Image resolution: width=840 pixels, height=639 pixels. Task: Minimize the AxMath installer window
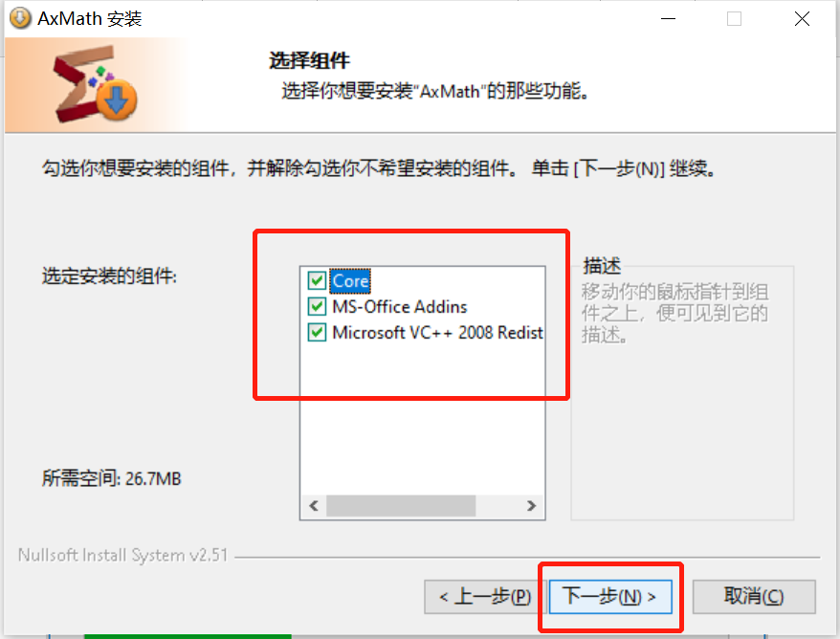point(668,19)
